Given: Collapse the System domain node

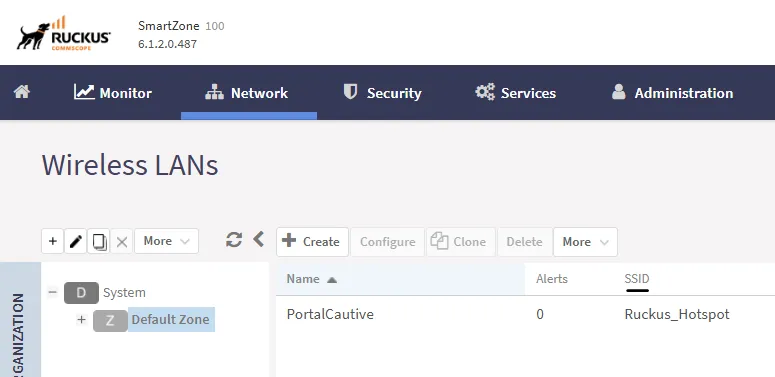Looking at the screenshot, I should [x=52, y=292].
